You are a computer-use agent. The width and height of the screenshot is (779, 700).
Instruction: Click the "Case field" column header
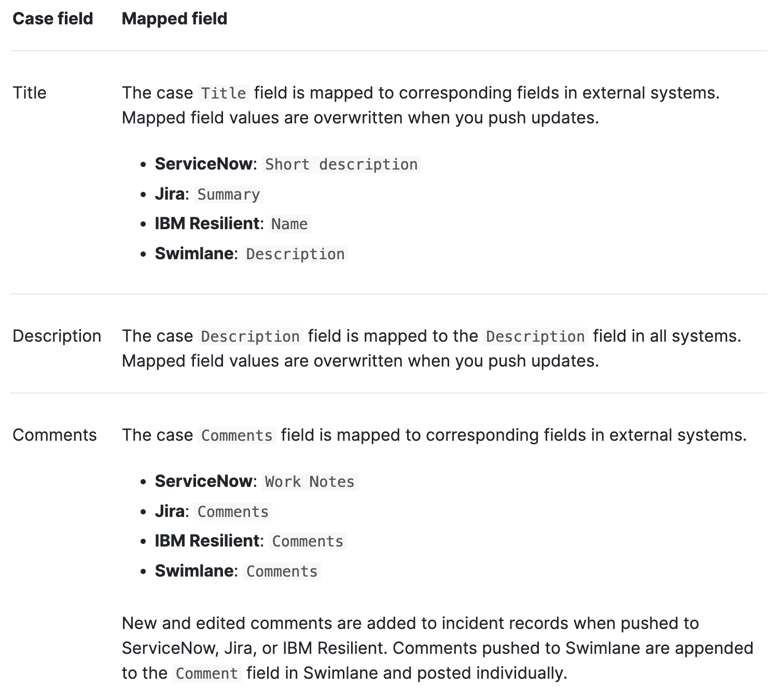pos(52,19)
